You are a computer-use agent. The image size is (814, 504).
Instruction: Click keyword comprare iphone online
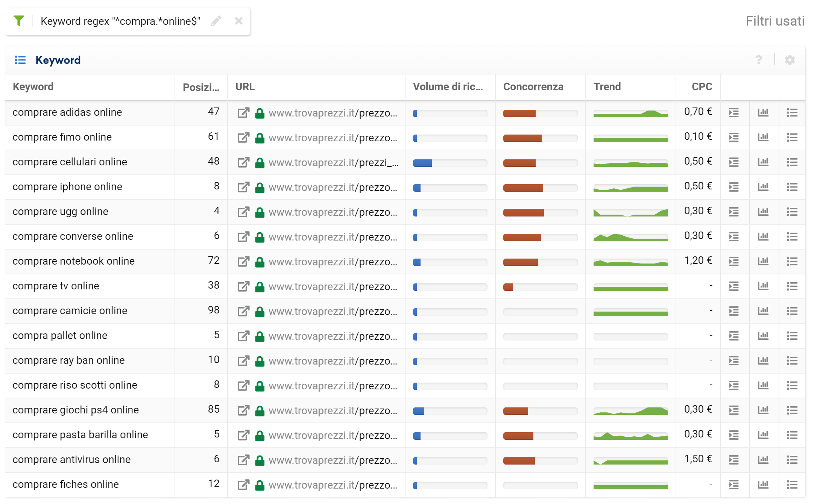click(67, 187)
